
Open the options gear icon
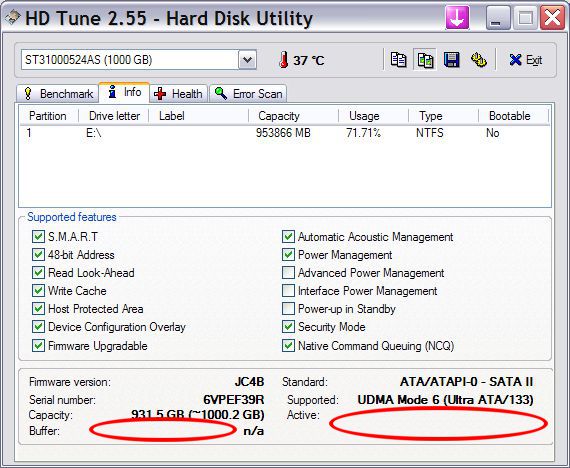click(478, 60)
